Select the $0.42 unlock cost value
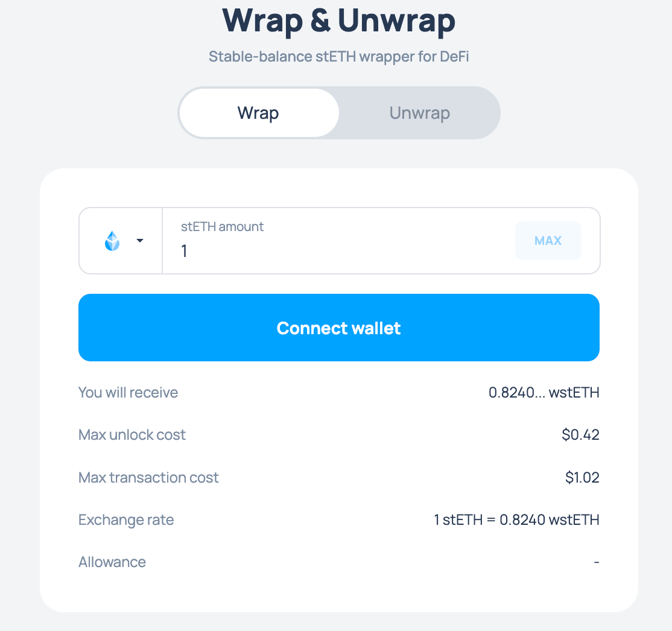This screenshot has width=672, height=631. (580, 435)
